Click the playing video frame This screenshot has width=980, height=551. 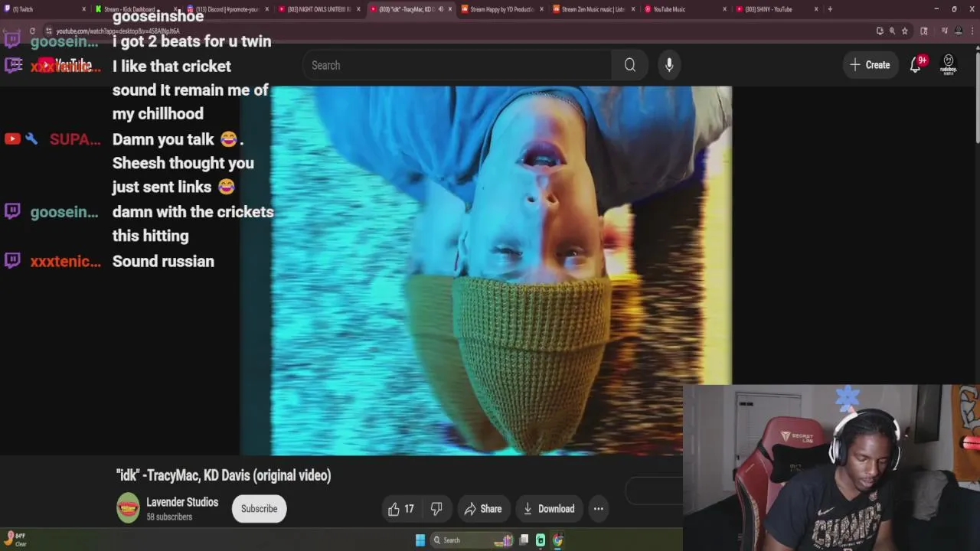click(x=485, y=270)
